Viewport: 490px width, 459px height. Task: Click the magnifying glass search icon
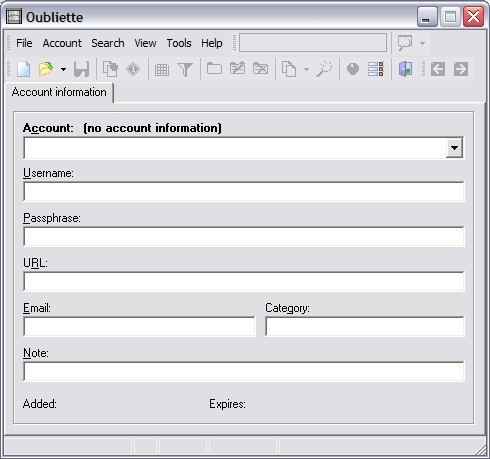pos(324,69)
